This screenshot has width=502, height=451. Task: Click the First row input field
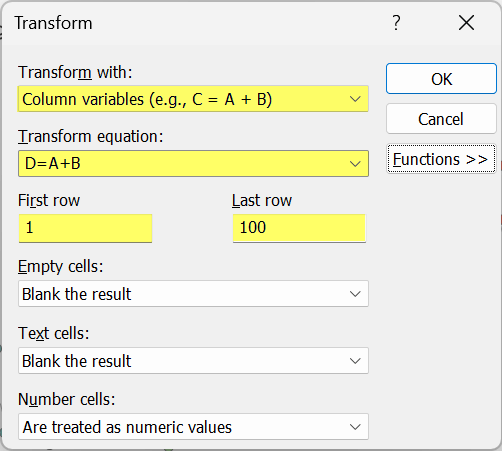click(85, 228)
